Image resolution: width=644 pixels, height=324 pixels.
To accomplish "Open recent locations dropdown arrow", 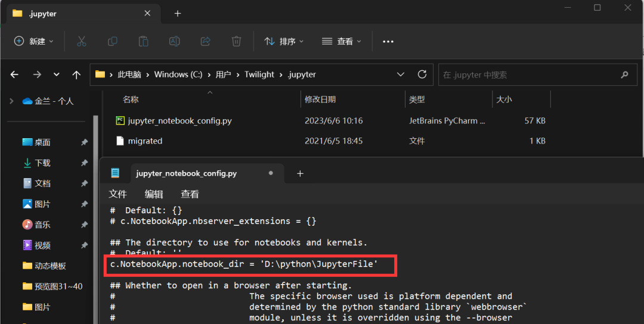I will tap(56, 74).
